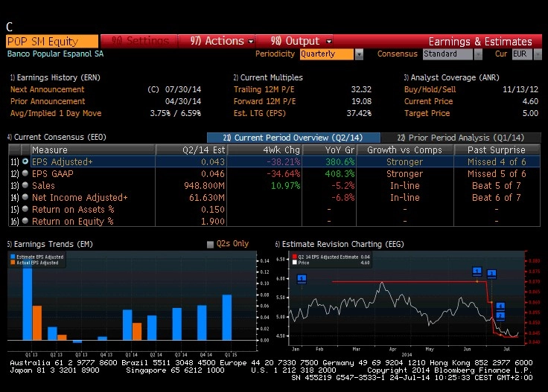Expand the 98) Output menu
Viewport: 548px width, 392px height.
301,41
